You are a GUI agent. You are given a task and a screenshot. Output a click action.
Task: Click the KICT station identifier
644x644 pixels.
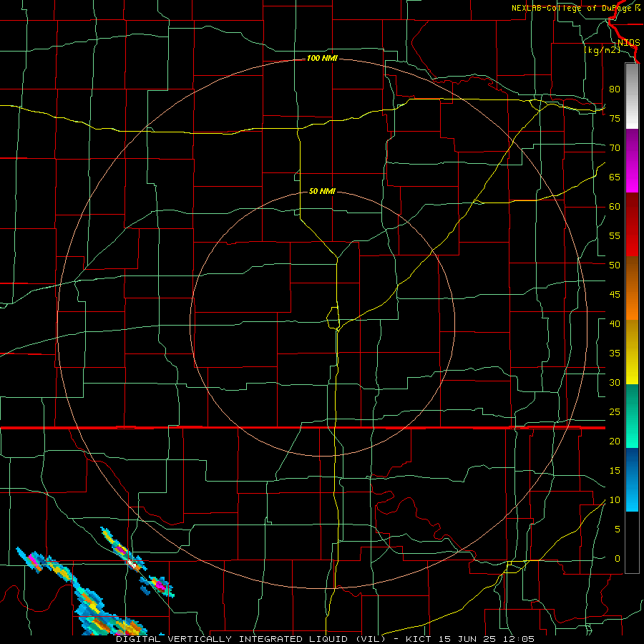[x=420, y=639]
